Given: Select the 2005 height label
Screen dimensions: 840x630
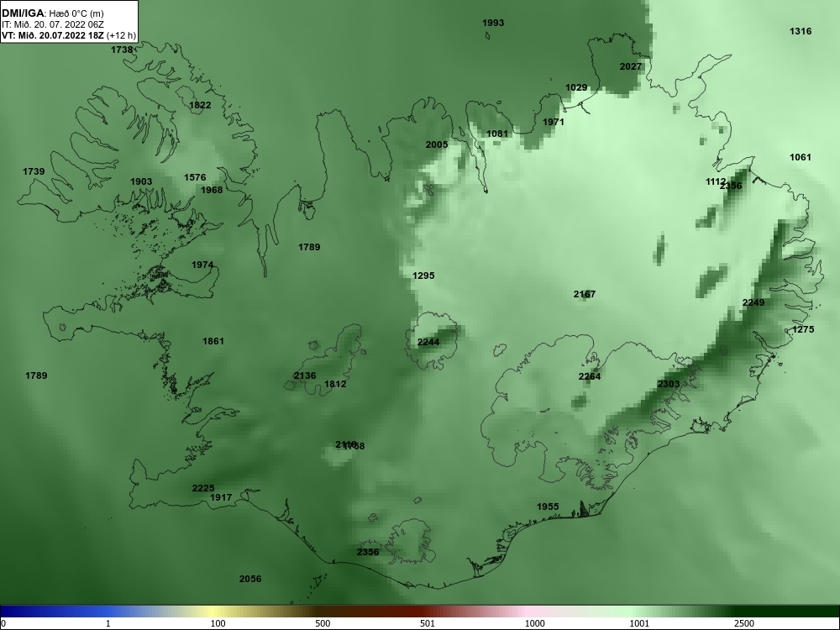Looking at the screenshot, I should [437, 144].
